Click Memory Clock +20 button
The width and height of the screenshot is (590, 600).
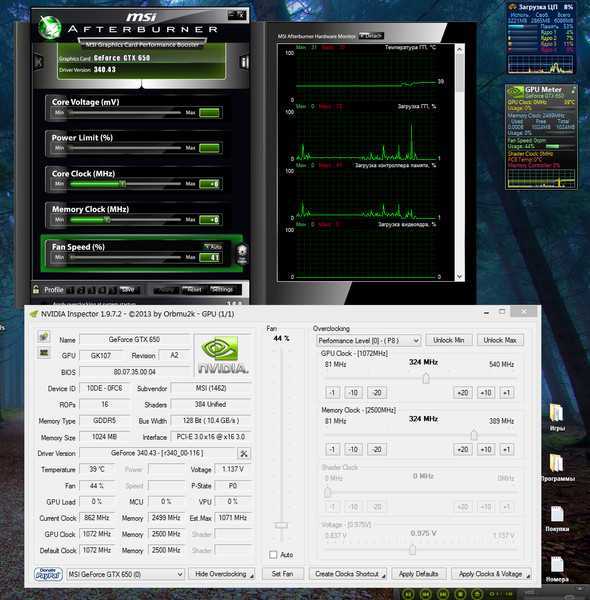(463, 449)
